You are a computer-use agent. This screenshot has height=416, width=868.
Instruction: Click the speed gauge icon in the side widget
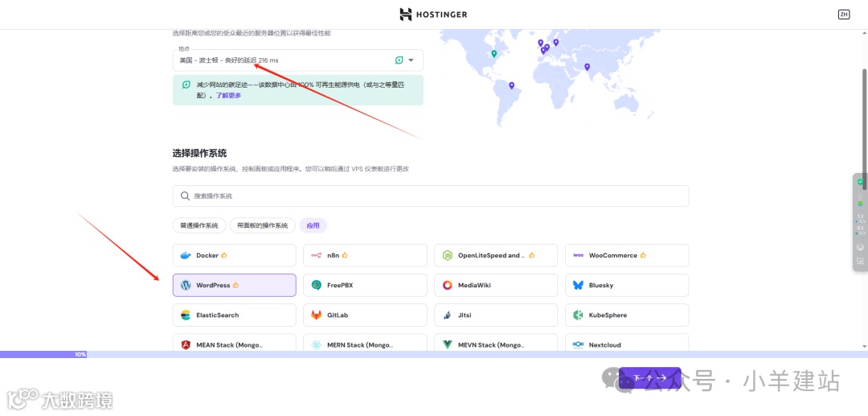860,247
